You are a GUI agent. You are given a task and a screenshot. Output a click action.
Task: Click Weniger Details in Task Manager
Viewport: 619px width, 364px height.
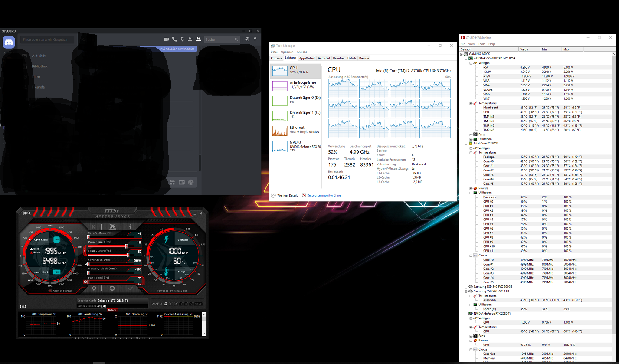pos(285,196)
